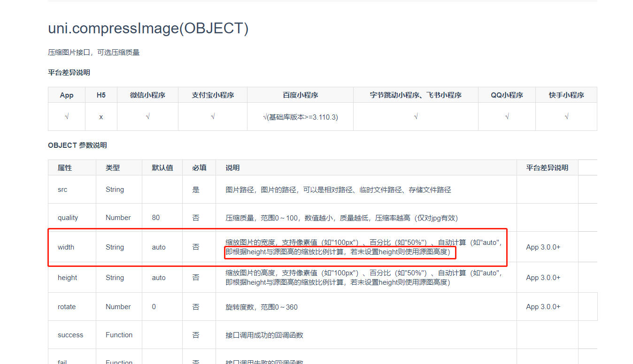This screenshot has height=364, width=633.
Task: Click the src property cell
Action: click(62, 190)
